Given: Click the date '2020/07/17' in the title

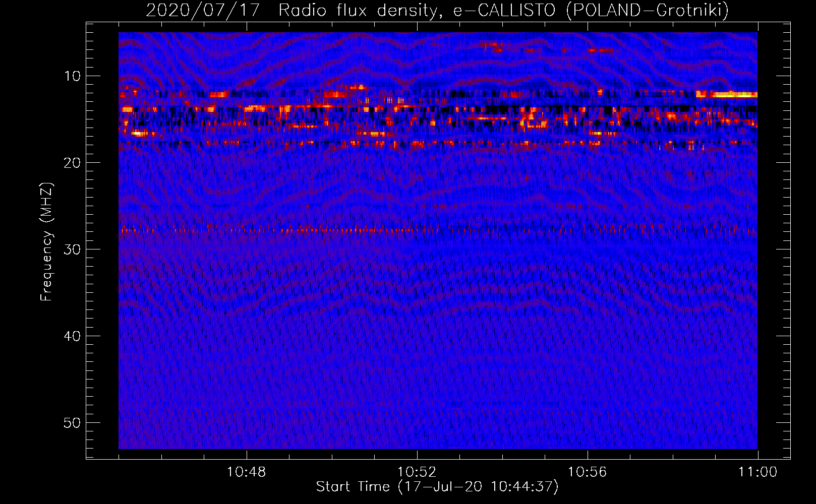Looking at the screenshot, I should (x=203, y=10).
